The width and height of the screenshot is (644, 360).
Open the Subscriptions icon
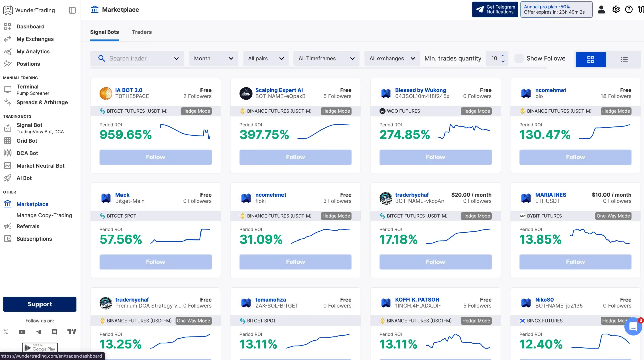coord(8,239)
